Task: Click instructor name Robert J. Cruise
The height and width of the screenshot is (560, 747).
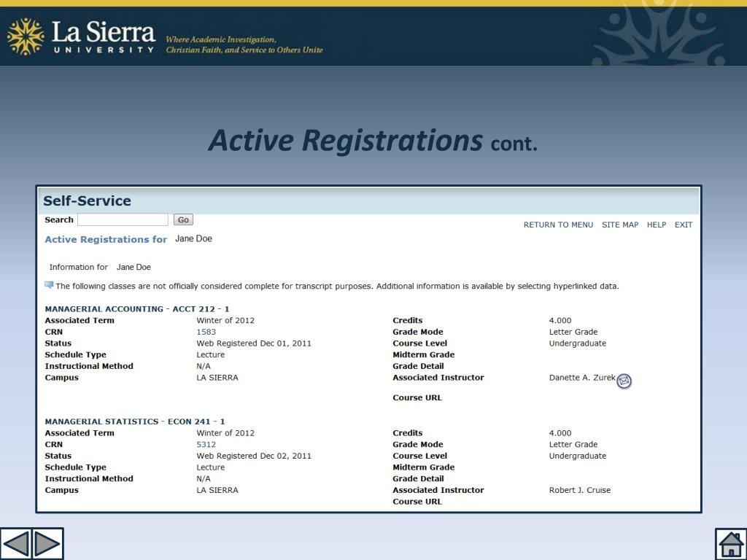Action: [x=580, y=490]
